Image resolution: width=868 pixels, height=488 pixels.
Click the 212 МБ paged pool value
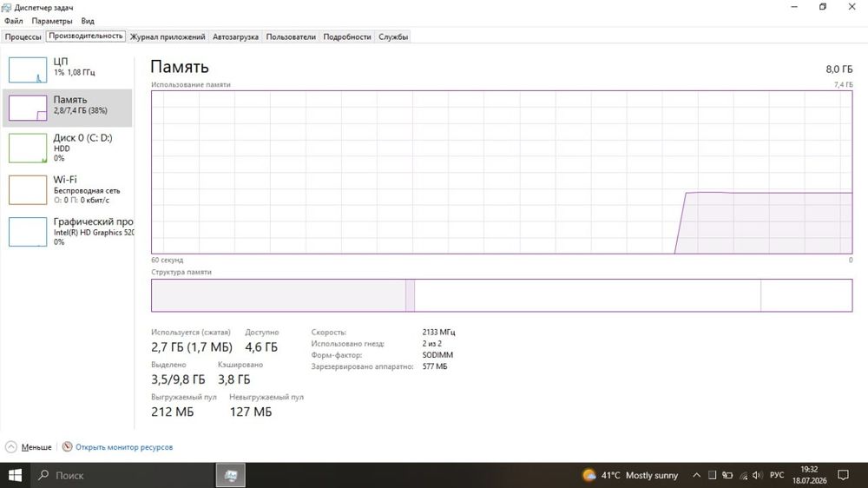point(173,412)
